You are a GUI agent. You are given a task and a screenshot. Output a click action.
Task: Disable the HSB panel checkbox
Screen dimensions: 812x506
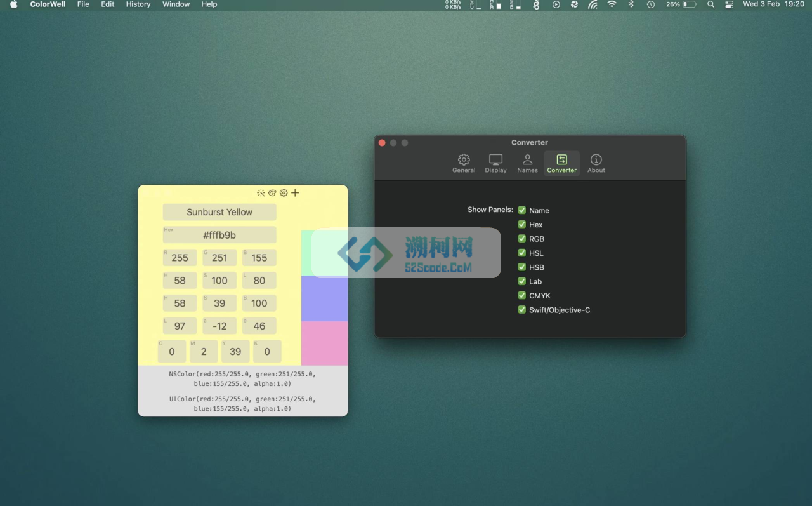(x=522, y=267)
